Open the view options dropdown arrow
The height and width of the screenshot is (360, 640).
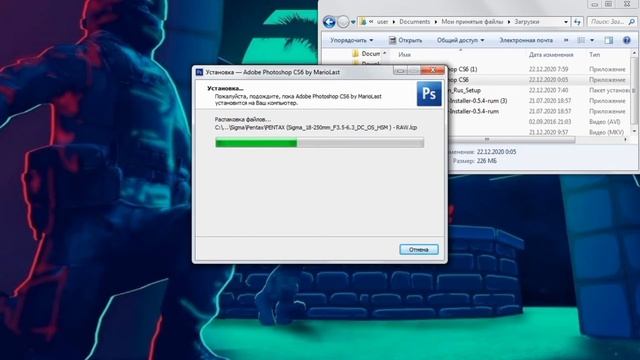coord(592,40)
